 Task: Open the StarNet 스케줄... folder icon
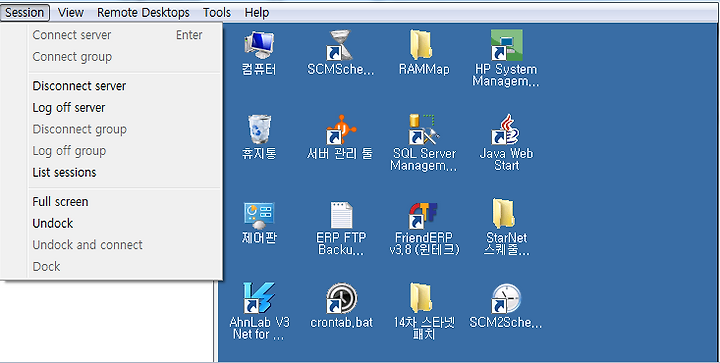click(x=504, y=213)
